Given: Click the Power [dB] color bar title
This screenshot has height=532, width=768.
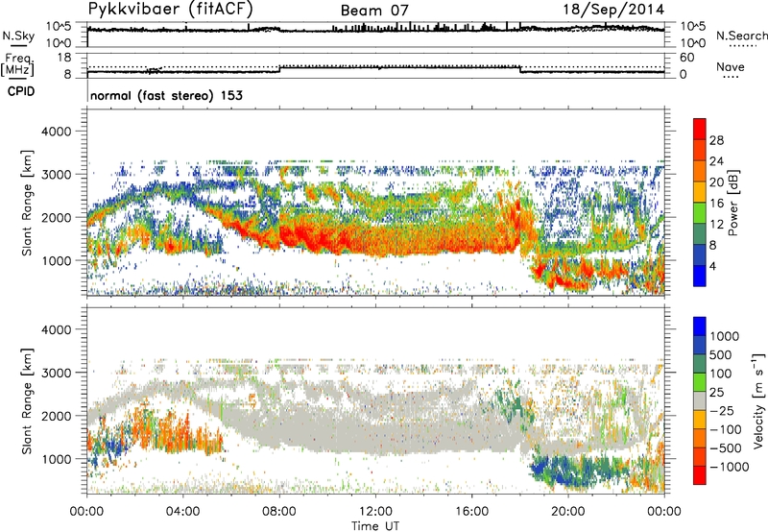Looking at the screenshot, I should pos(732,204).
